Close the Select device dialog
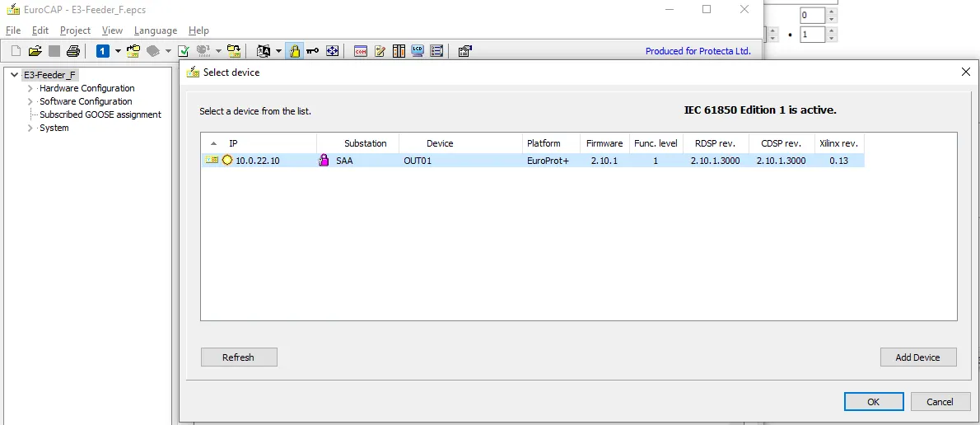This screenshot has height=425, width=980. (x=965, y=72)
